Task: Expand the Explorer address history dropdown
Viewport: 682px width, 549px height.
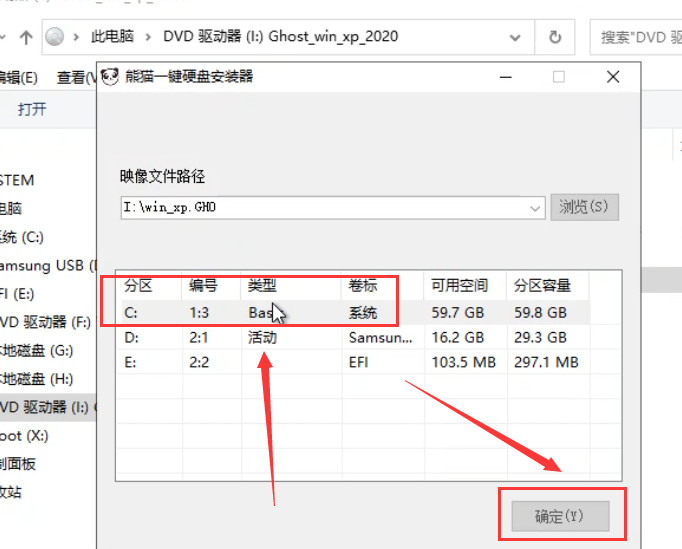Action: pyautogui.click(x=515, y=38)
